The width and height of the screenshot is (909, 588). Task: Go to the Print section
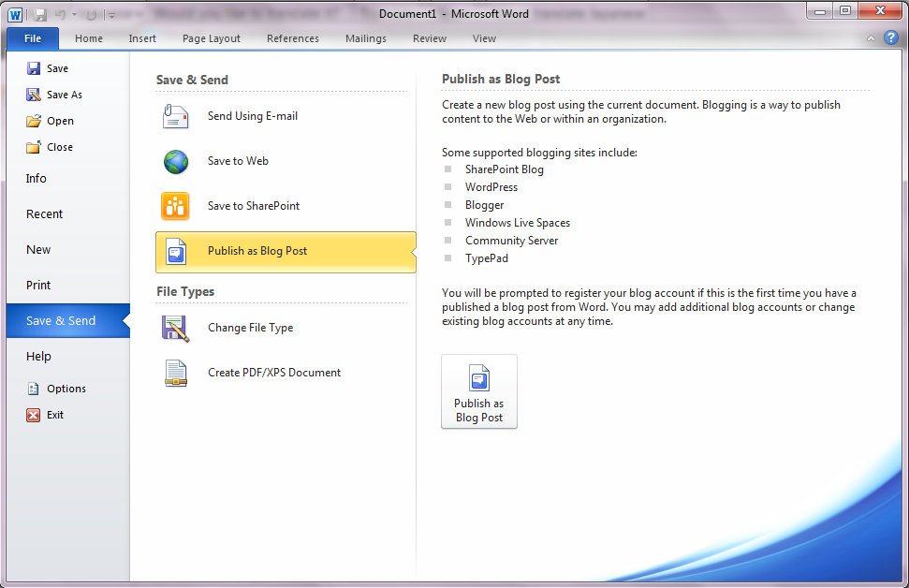[x=38, y=286]
